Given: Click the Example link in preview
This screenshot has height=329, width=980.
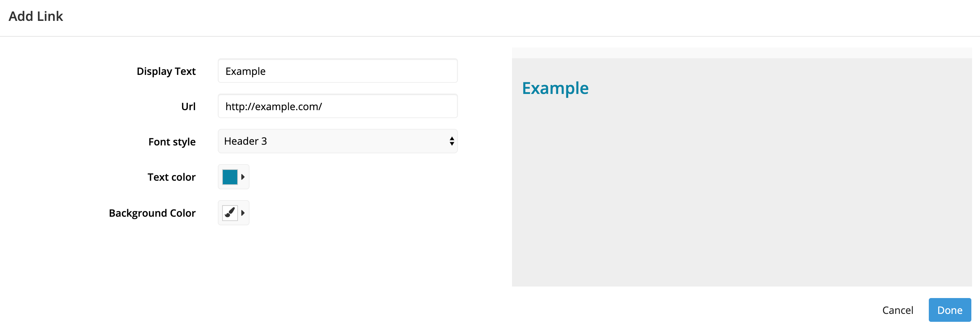Looking at the screenshot, I should 555,89.
